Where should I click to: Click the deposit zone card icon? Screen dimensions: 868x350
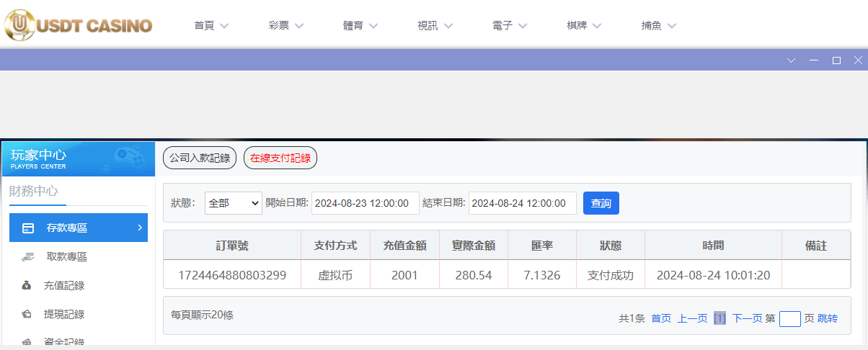28,228
